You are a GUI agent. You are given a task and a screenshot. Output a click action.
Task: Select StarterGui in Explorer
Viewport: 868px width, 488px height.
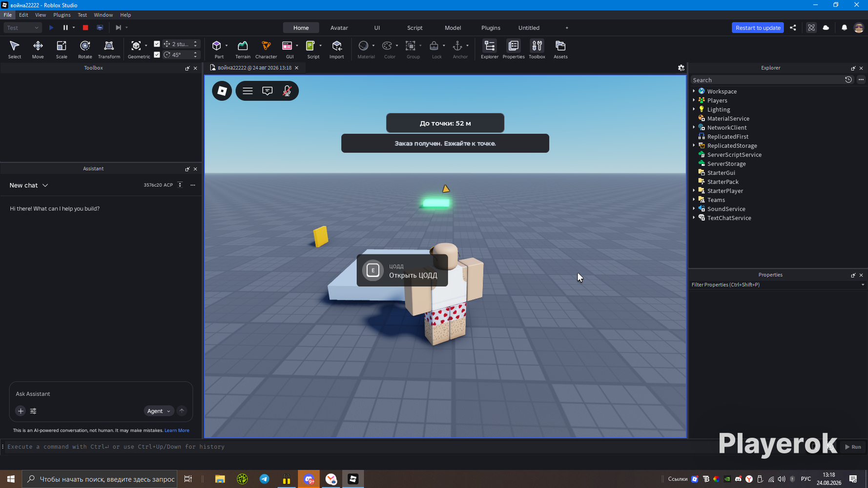coord(721,173)
